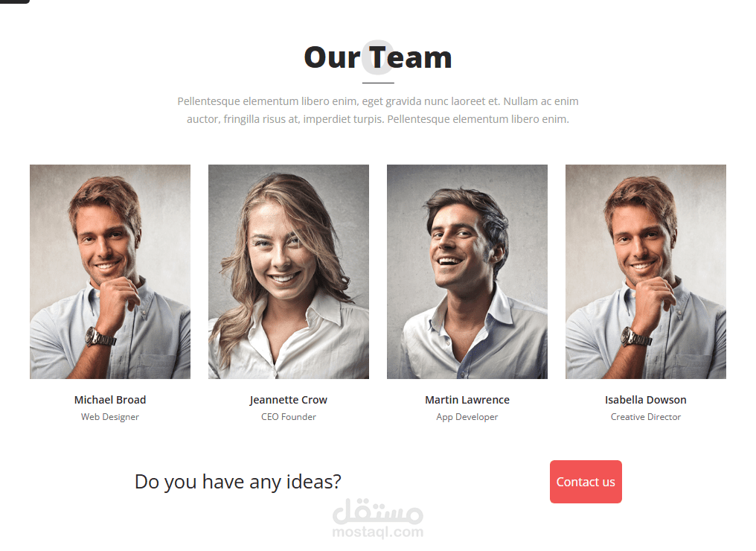
Task: Select the Jeannette Crow name text
Action: tap(288, 400)
